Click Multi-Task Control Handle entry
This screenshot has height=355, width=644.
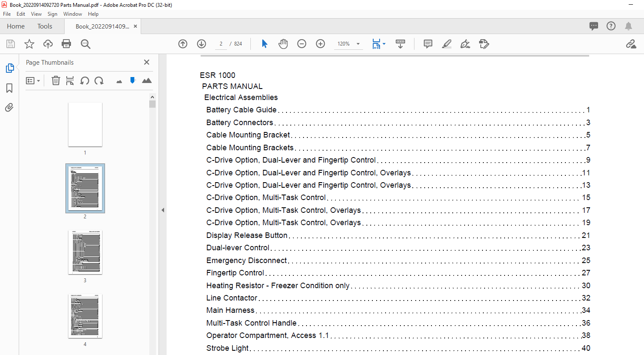point(398,323)
